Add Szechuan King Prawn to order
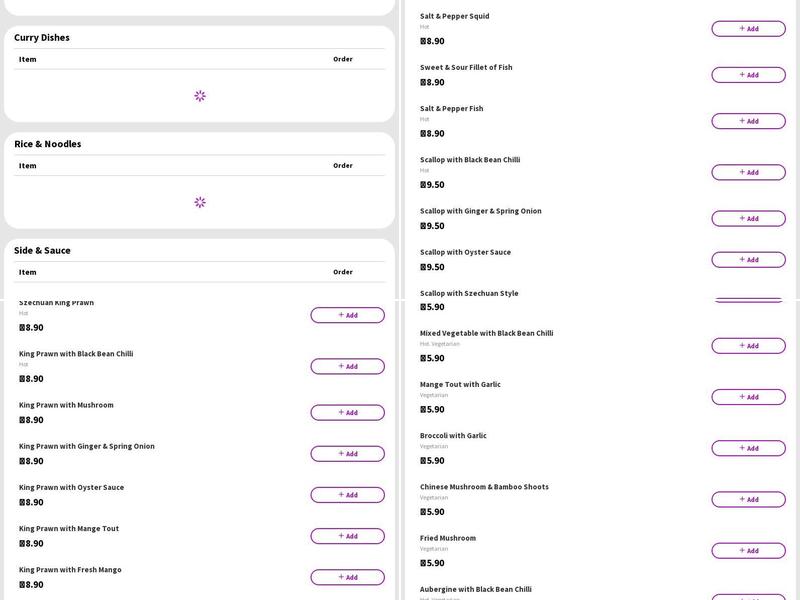Screen dimensions: 800x600 point(347,315)
